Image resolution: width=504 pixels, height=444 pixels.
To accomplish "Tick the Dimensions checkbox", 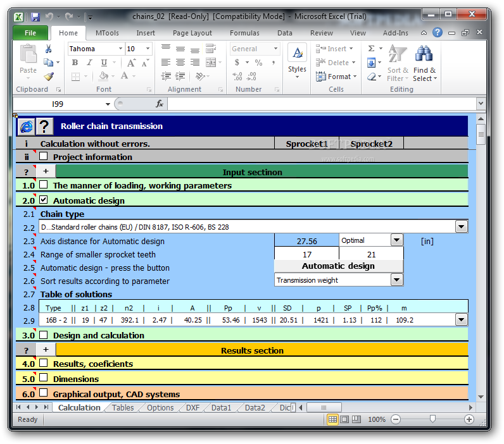I will click(44, 378).
